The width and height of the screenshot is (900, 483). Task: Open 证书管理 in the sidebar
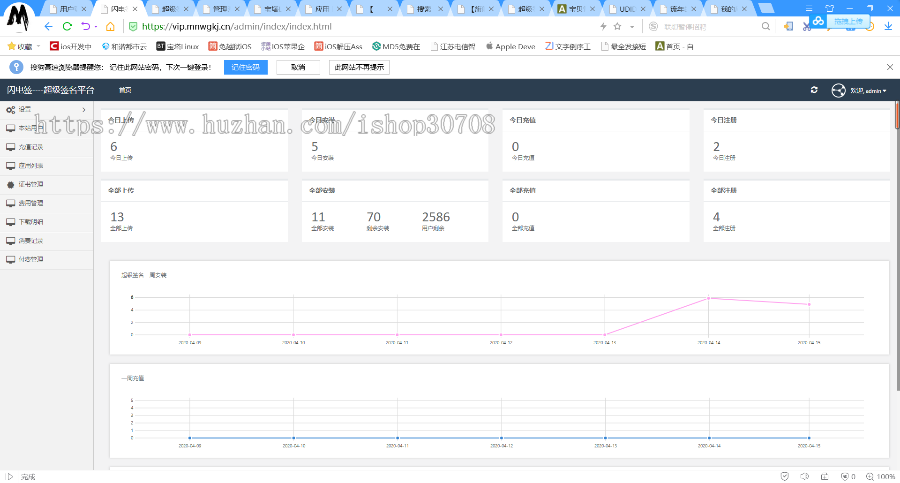click(46, 185)
